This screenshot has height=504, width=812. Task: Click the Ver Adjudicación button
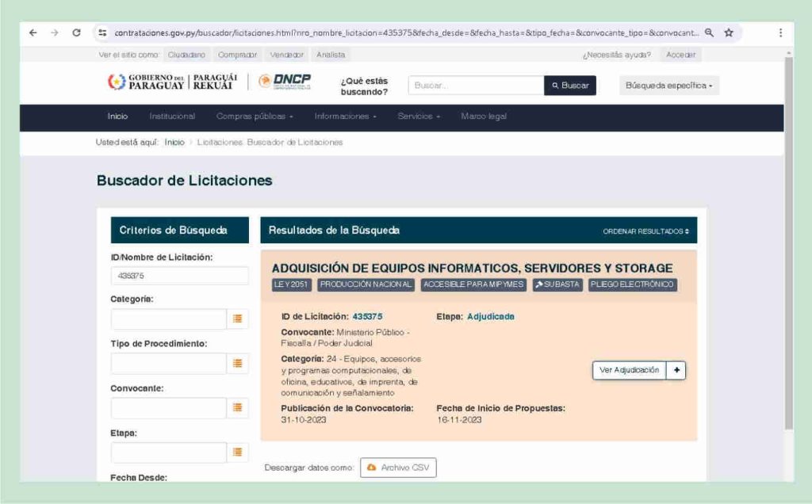pos(629,370)
